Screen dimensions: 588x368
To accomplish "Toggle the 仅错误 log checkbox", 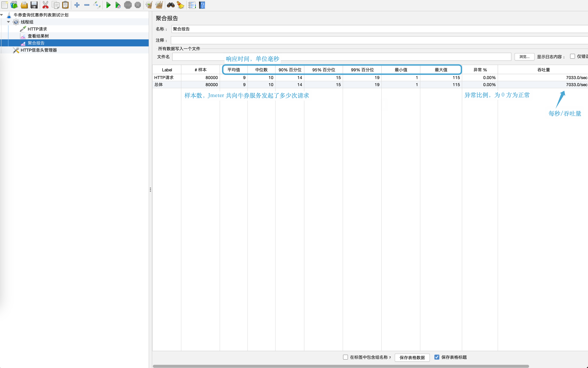I will click(572, 56).
